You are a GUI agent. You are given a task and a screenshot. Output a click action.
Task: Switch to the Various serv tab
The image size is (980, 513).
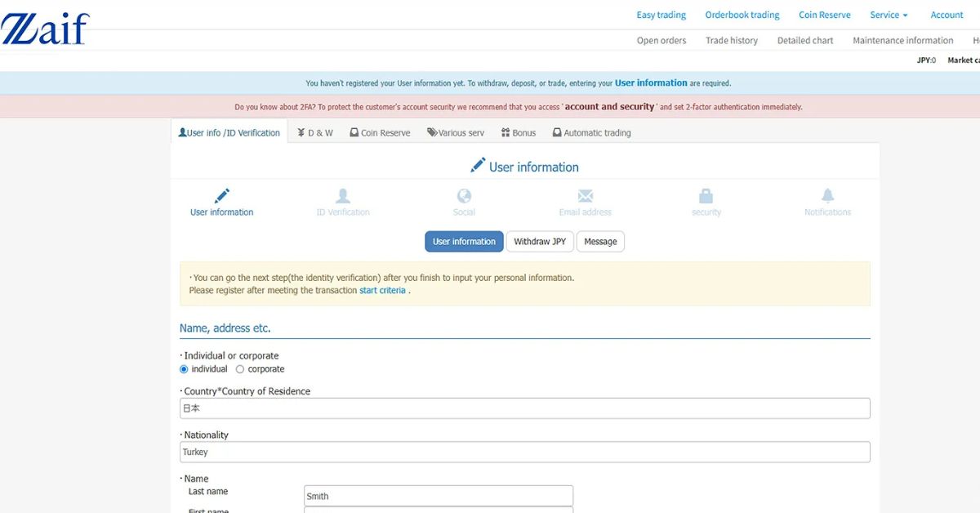tap(455, 132)
